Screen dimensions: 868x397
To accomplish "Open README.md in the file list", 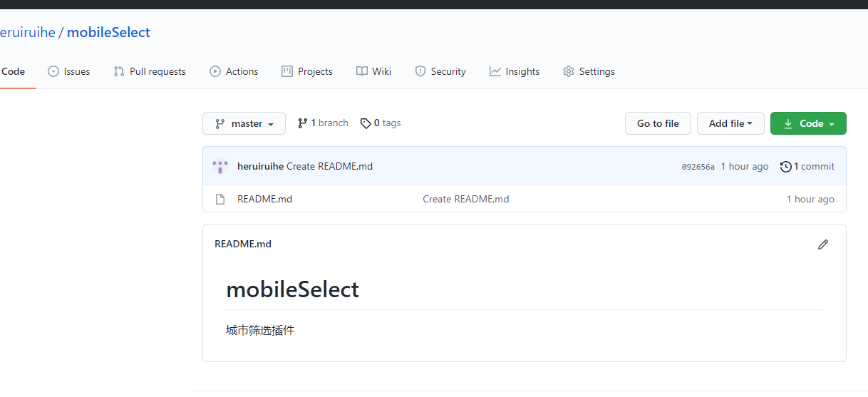I will point(264,199).
